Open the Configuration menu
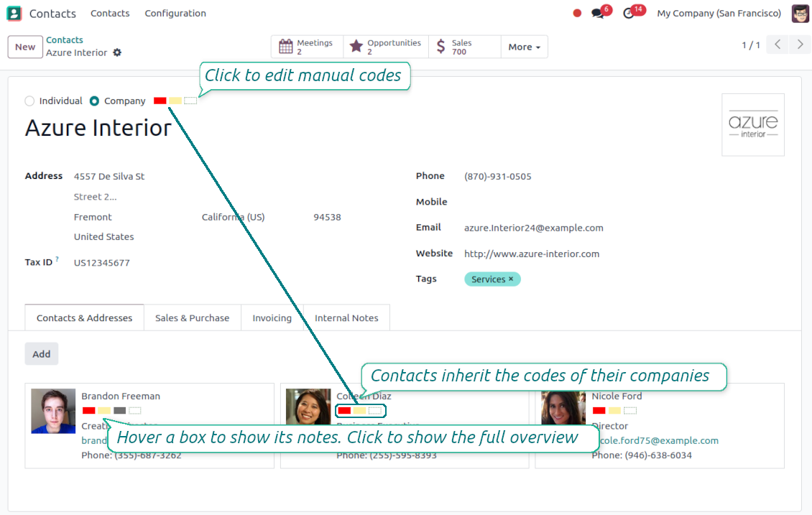Viewport: 812px width, 515px height. click(x=175, y=14)
